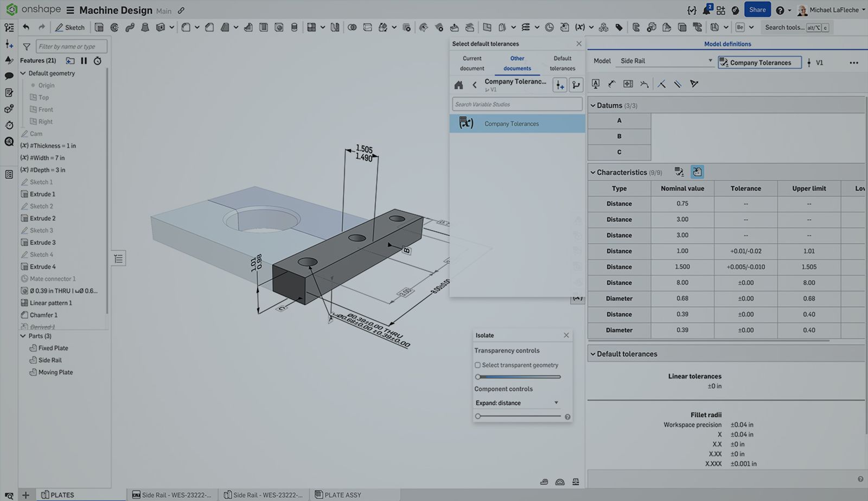The image size is (868, 501).
Task: Click the blue Share button
Action: (757, 9)
